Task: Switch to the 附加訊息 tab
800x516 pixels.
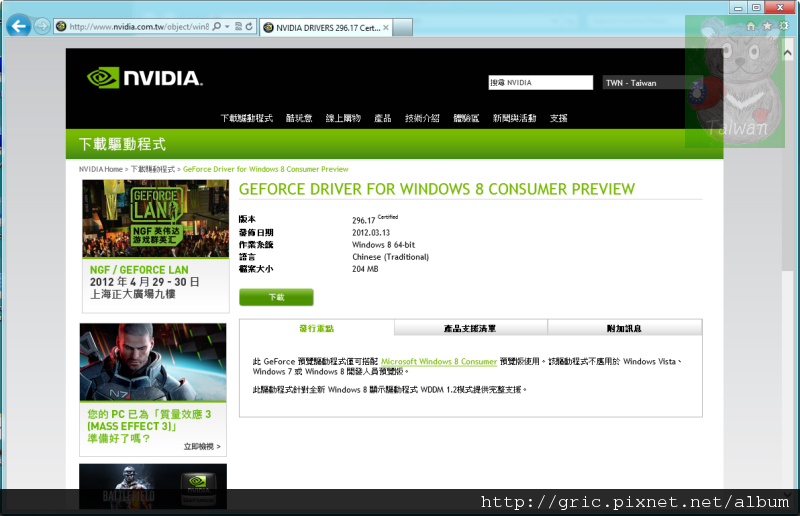Action: click(x=624, y=328)
